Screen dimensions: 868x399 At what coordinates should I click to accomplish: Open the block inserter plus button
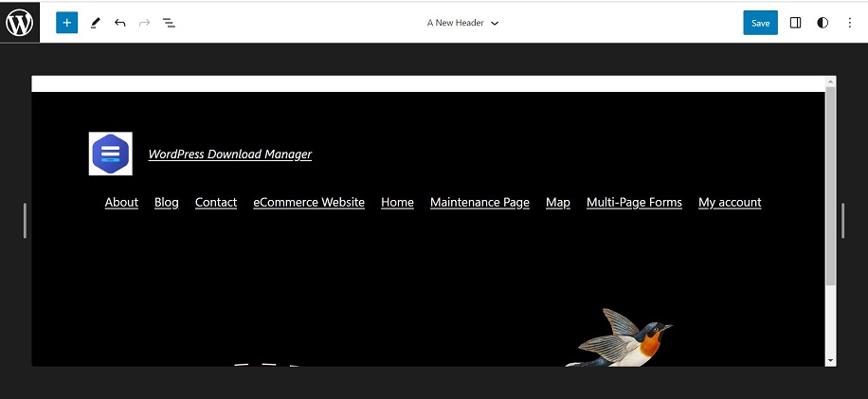pyautogui.click(x=67, y=23)
